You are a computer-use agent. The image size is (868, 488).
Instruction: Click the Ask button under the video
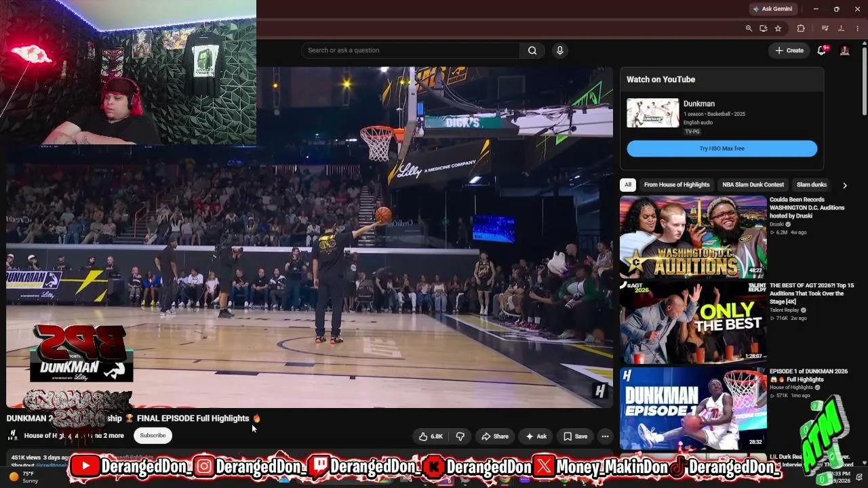[536, 436]
